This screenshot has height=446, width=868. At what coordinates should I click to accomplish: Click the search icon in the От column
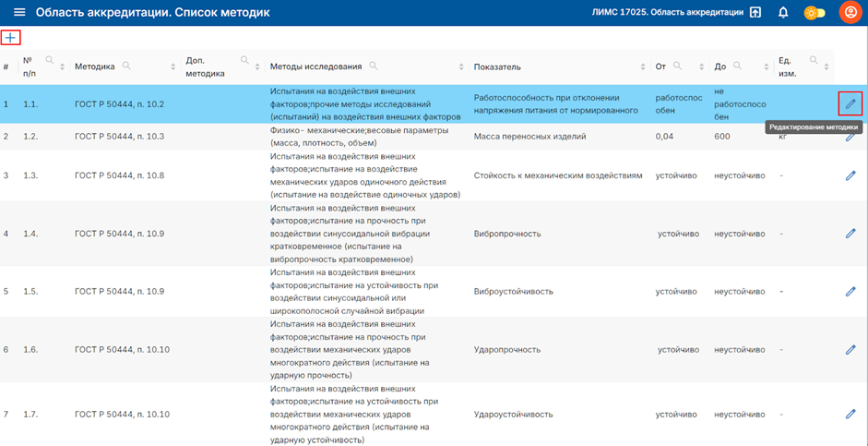tap(676, 66)
